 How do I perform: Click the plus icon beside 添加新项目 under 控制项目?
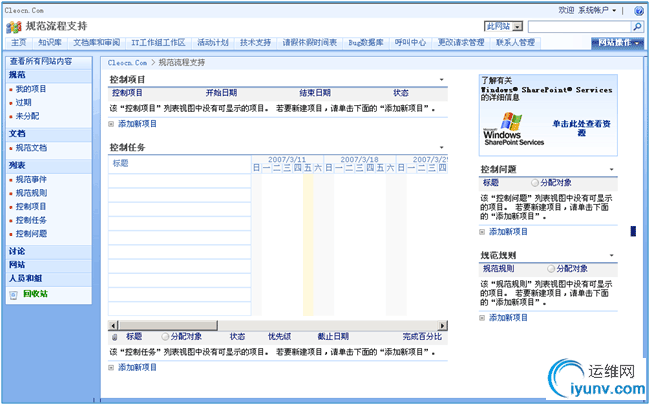coord(111,124)
